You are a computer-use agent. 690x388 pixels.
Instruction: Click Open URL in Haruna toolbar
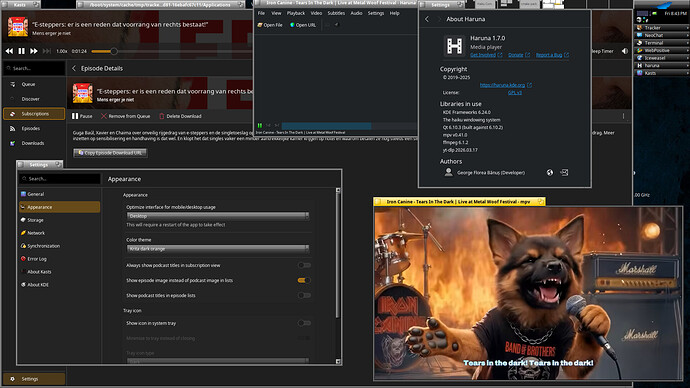coord(303,25)
